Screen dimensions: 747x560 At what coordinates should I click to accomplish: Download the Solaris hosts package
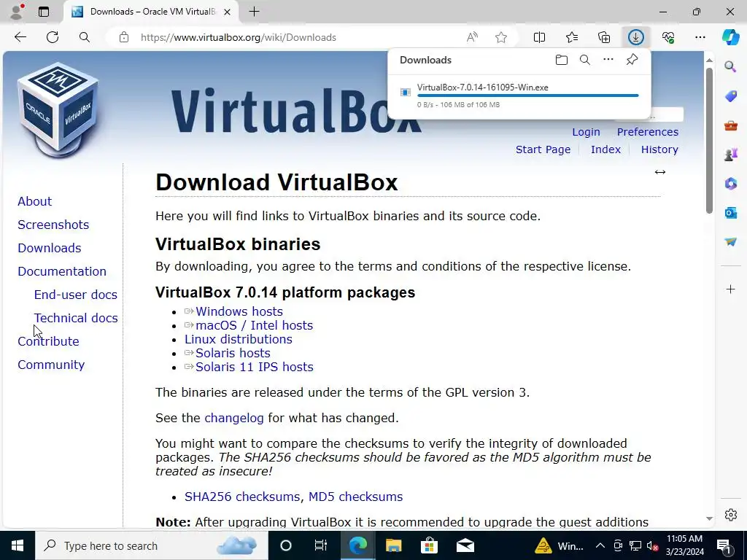pos(233,353)
